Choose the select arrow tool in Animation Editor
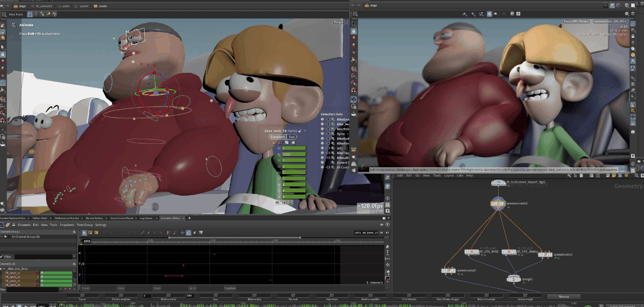644x307 pixels. point(84,232)
